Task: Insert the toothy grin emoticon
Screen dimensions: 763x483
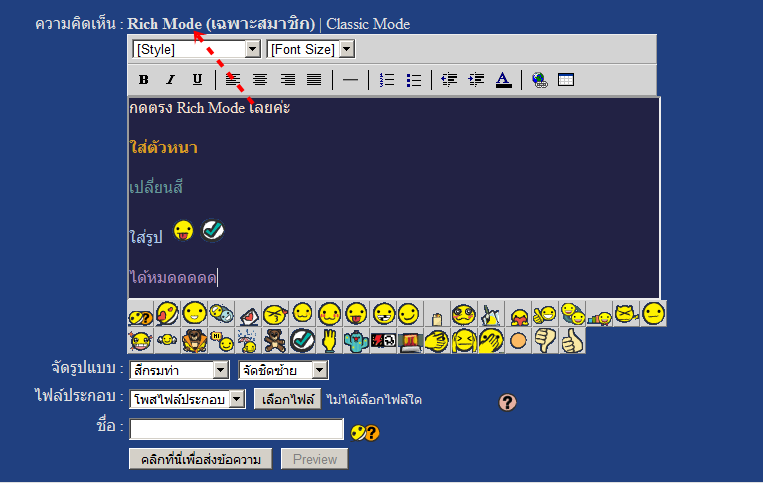Action: click(x=383, y=314)
